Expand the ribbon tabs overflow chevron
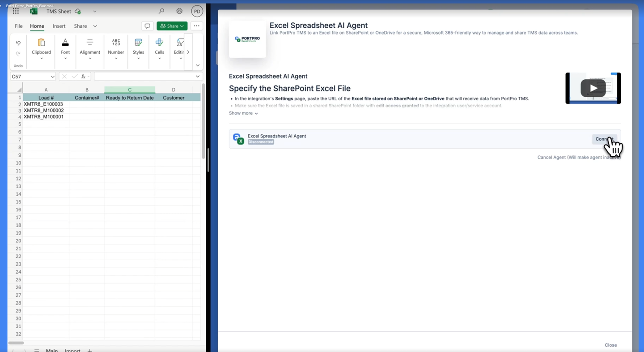 click(95, 26)
